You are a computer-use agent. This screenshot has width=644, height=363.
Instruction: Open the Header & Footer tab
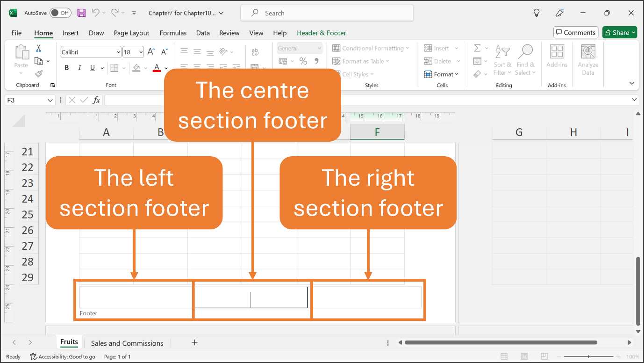322,33
